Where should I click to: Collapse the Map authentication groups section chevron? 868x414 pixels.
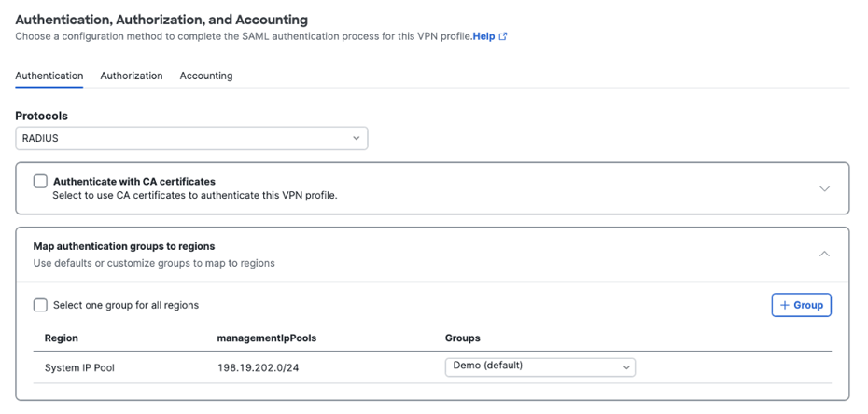point(824,254)
